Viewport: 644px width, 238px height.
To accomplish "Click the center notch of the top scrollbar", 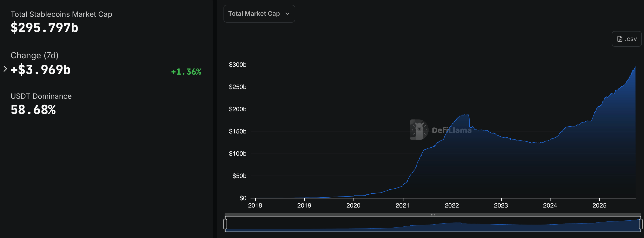I will pos(433,215).
